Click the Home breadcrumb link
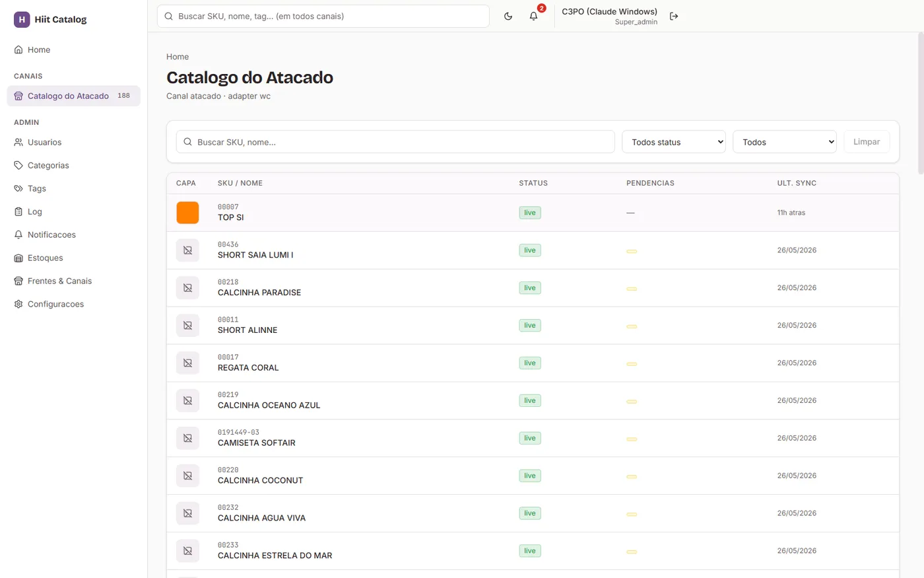 pyautogui.click(x=178, y=57)
